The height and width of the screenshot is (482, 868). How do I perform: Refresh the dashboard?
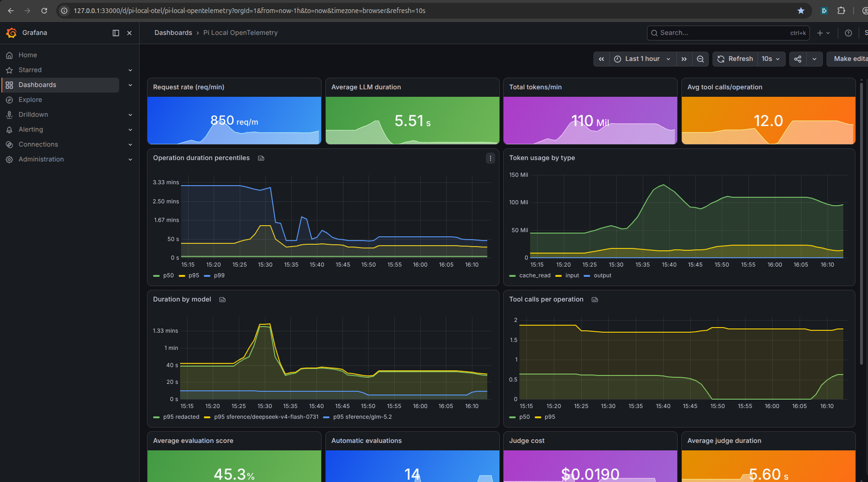coord(735,59)
